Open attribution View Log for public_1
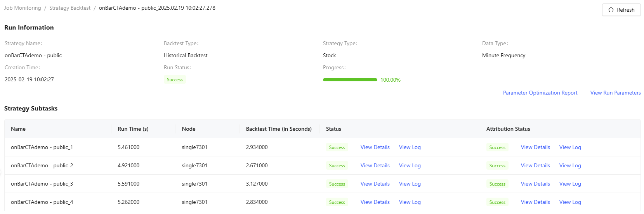Screen dimensions: 644x214 570,147
